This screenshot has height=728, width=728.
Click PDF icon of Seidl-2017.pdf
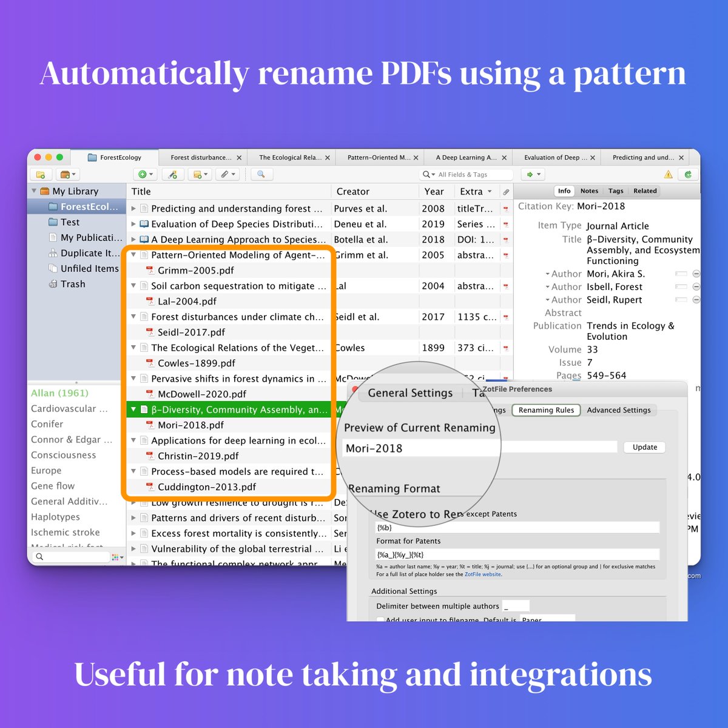(150, 332)
